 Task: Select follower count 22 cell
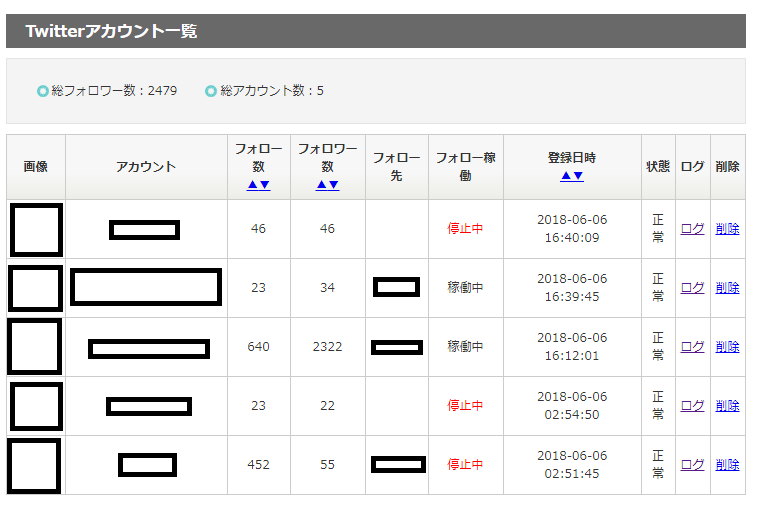click(327, 405)
